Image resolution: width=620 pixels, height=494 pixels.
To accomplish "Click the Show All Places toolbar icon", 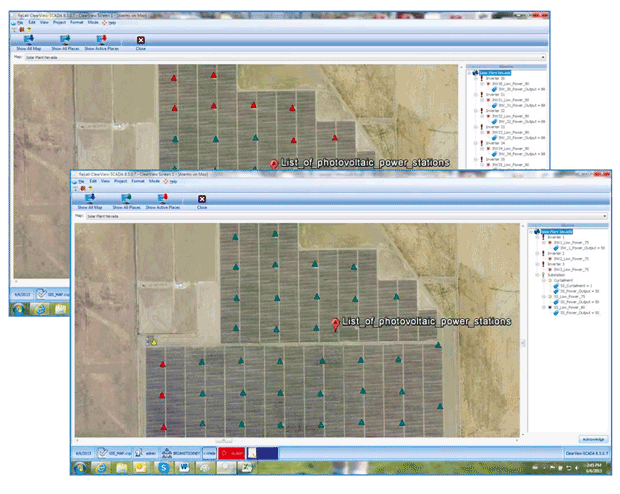I will coord(126,199).
